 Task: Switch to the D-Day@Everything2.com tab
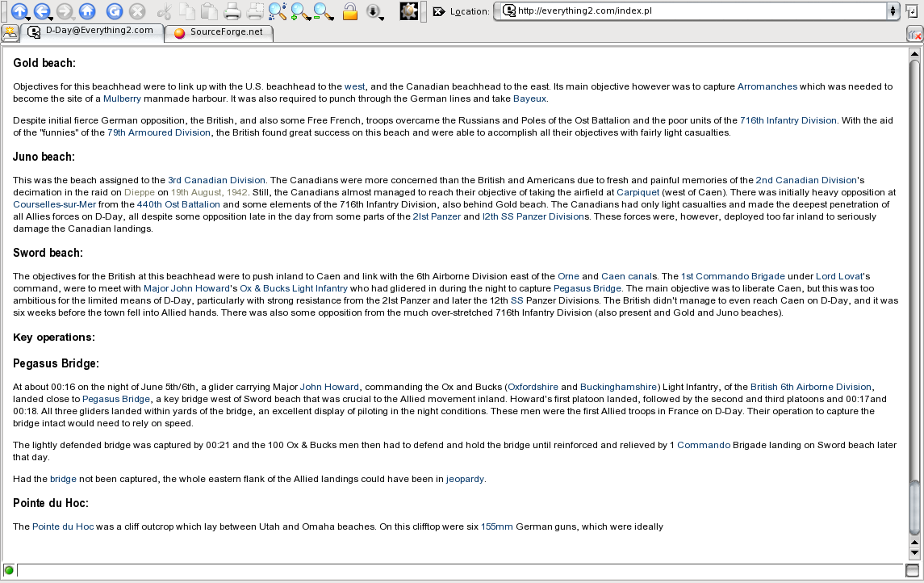pyautogui.click(x=93, y=31)
